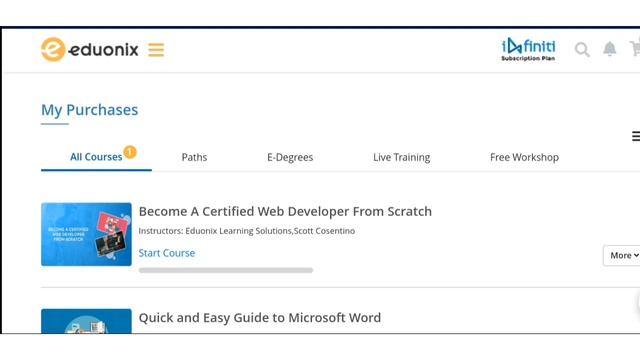Open the Microsoft Word course thumbnail
This screenshot has width=640, height=360.
coord(86,321)
